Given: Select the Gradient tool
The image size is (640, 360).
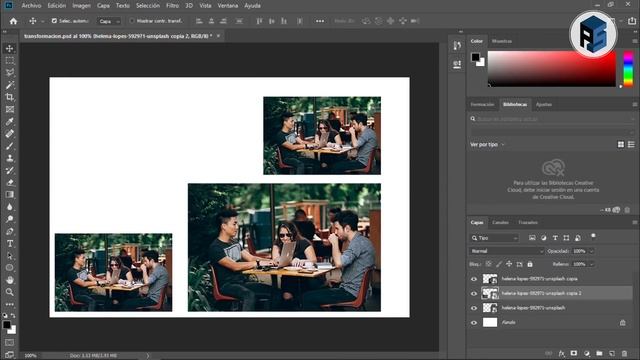Looking at the screenshot, I should 9,195.
